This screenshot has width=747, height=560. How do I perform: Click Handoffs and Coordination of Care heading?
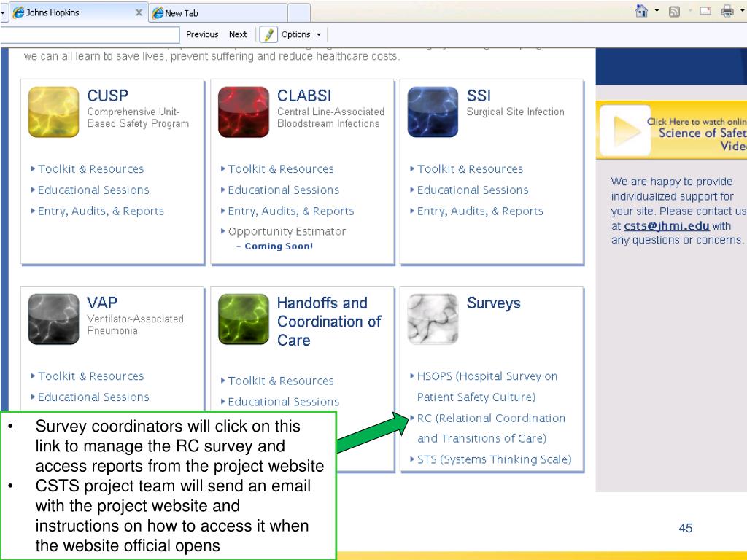coord(329,322)
